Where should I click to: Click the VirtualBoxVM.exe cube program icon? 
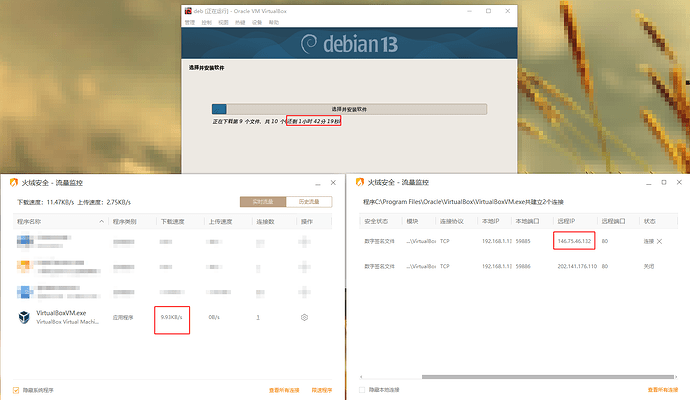(x=23, y=317)
